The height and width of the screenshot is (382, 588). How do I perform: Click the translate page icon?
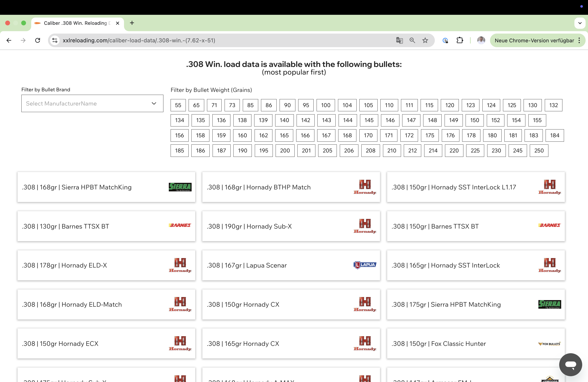pyautogui.click(x=399, y=40)
